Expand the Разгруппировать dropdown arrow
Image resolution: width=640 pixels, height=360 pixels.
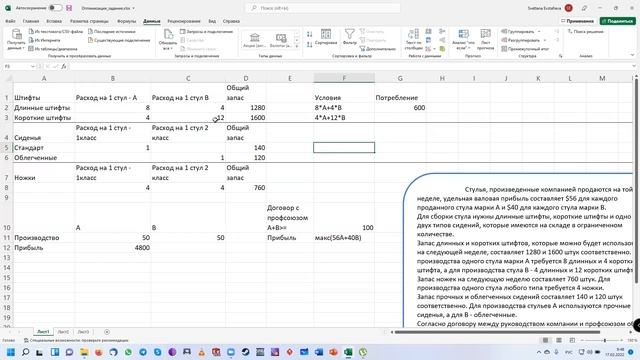click(x=544, y=40)
